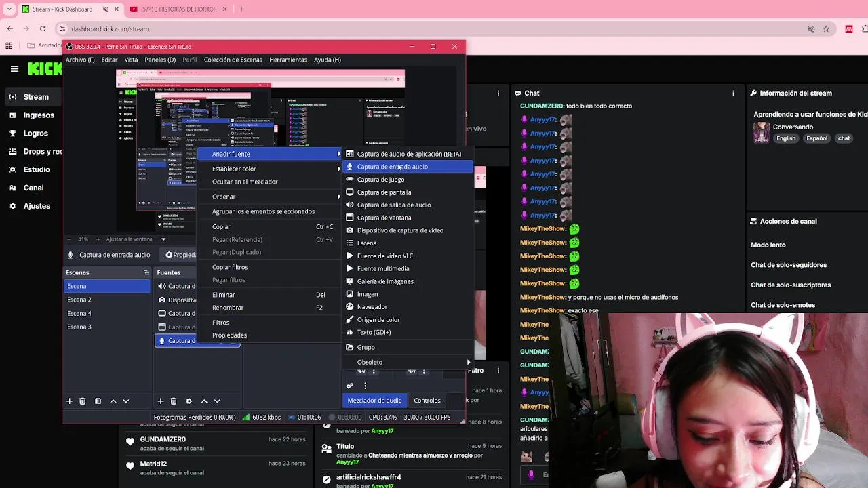
Task: Toggle Modo lento channel action
Action: tap(768, 245)
